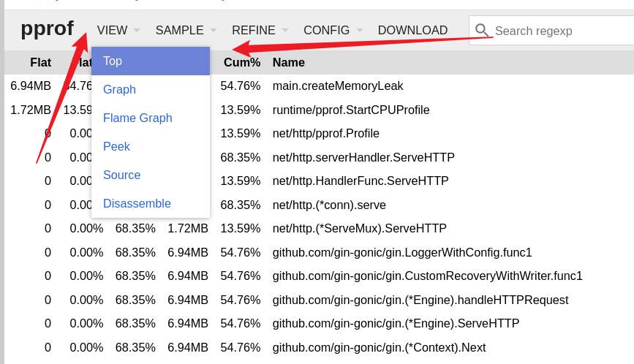The image size is (634, 364).
Task: Expand the SAMPLE dropdown menu
Action: (186, 30)
